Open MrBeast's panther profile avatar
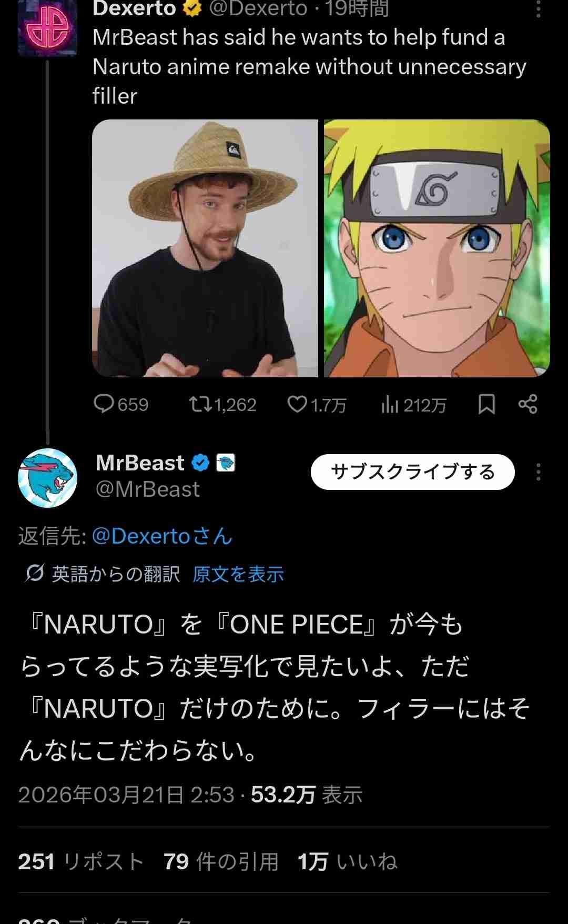568x924 pixels. point(47,478)
